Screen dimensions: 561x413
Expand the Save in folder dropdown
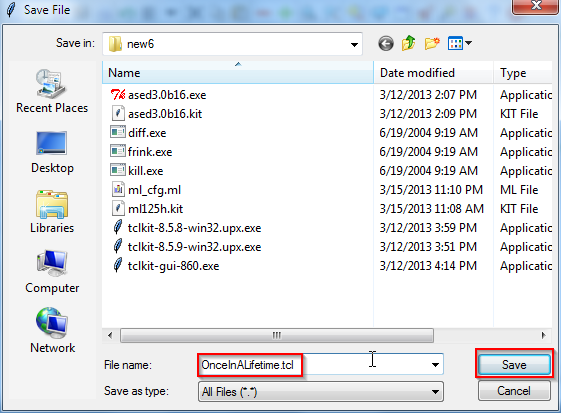point(354,44)
